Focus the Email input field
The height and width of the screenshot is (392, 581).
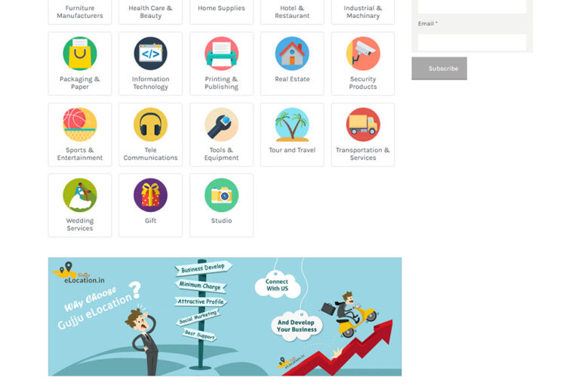coord(472,42)
